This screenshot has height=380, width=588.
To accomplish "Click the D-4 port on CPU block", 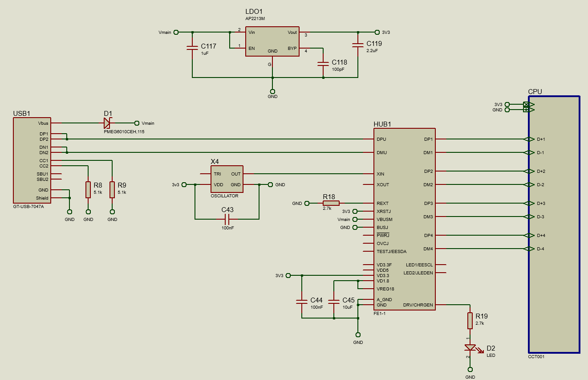I will [530, 249].
